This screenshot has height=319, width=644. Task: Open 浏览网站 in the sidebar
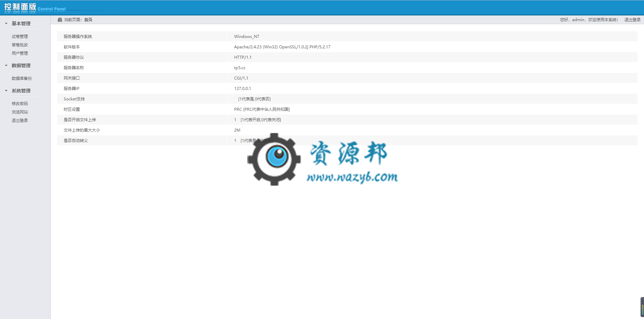pyautogui.click(x=20, y=112)
